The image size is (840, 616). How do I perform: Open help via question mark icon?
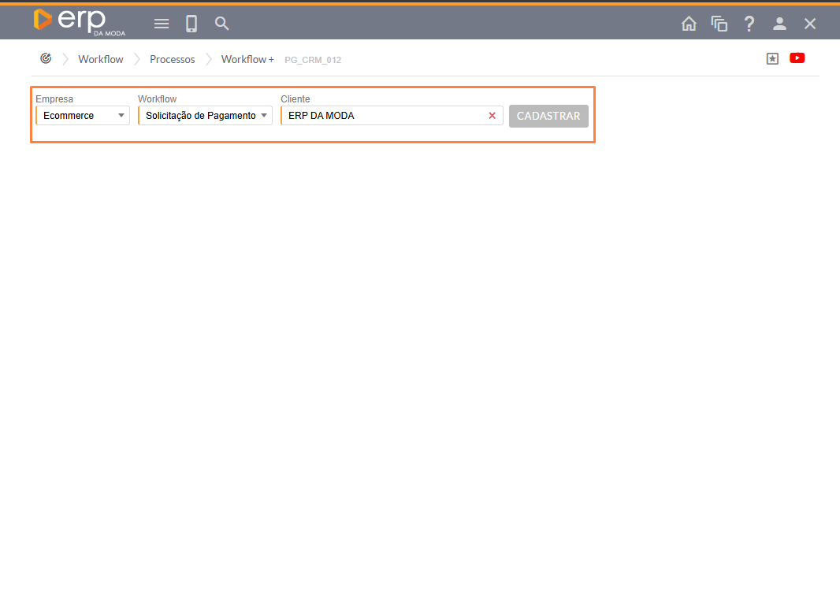click(749, 24)
